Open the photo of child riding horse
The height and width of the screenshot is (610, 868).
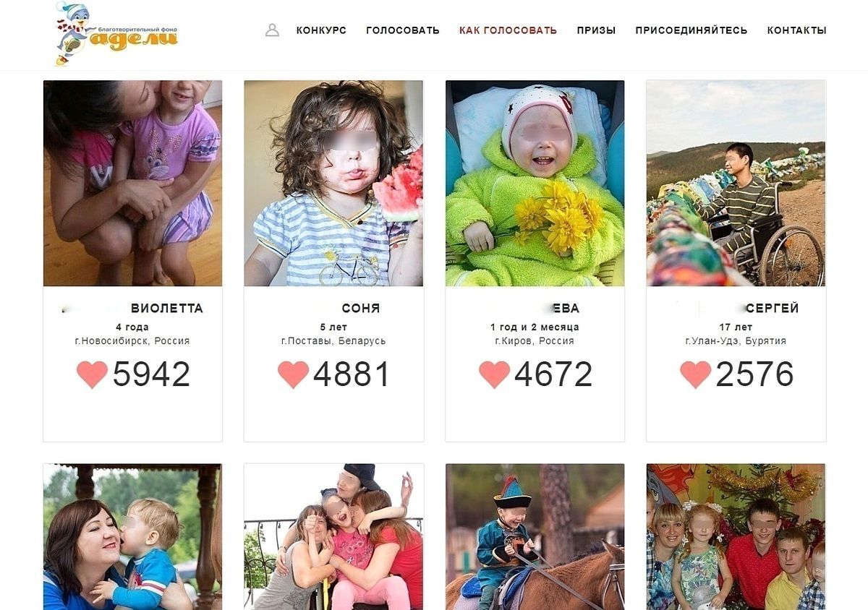click(x=535, y=537)
